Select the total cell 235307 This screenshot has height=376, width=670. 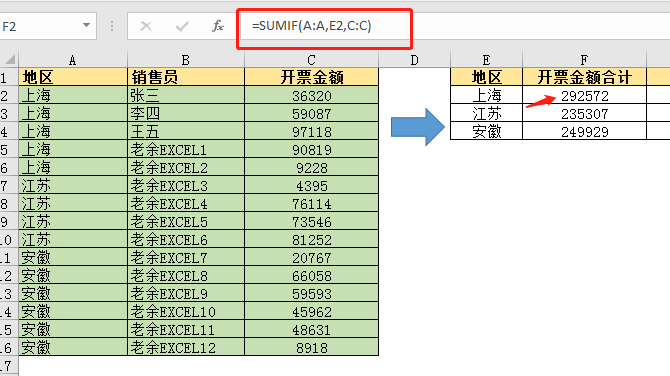click(584, 113)
